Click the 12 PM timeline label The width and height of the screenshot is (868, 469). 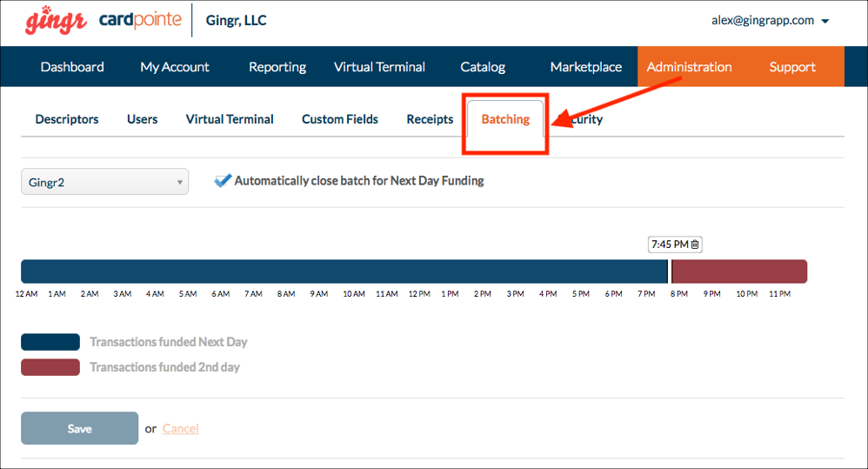(x=419, y=294)
